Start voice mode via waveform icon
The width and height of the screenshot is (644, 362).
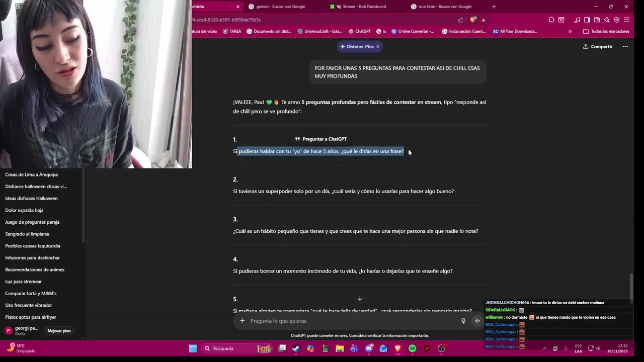[477, 321]
